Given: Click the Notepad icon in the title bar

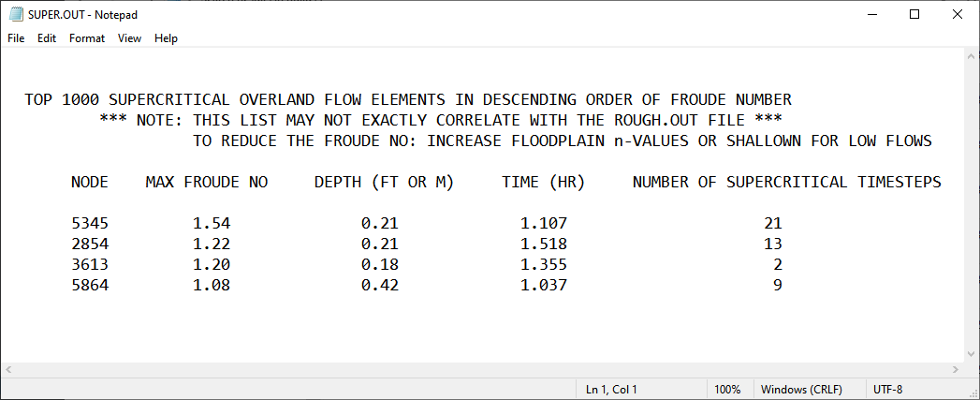Looking at the screenshot, I should click(15, 14).
